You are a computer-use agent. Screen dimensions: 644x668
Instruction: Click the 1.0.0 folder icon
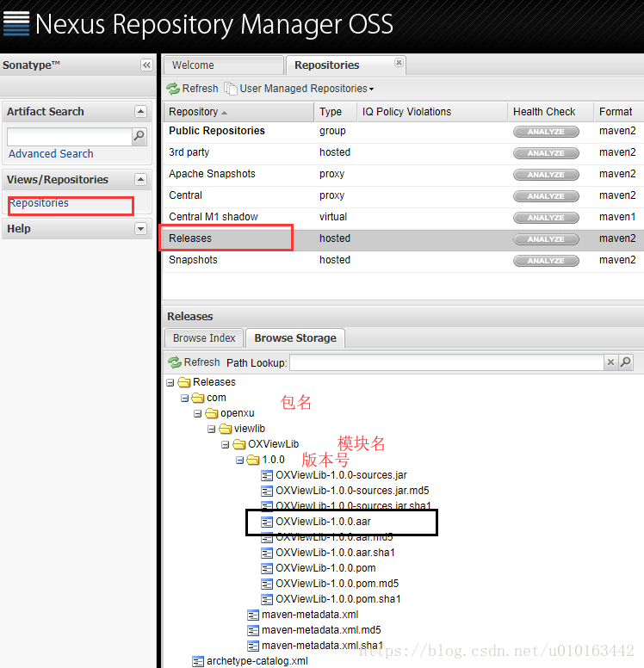(253, 460)
